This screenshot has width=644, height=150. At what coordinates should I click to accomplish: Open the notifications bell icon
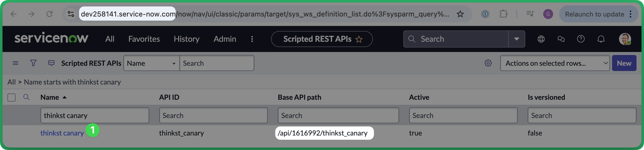601,39
